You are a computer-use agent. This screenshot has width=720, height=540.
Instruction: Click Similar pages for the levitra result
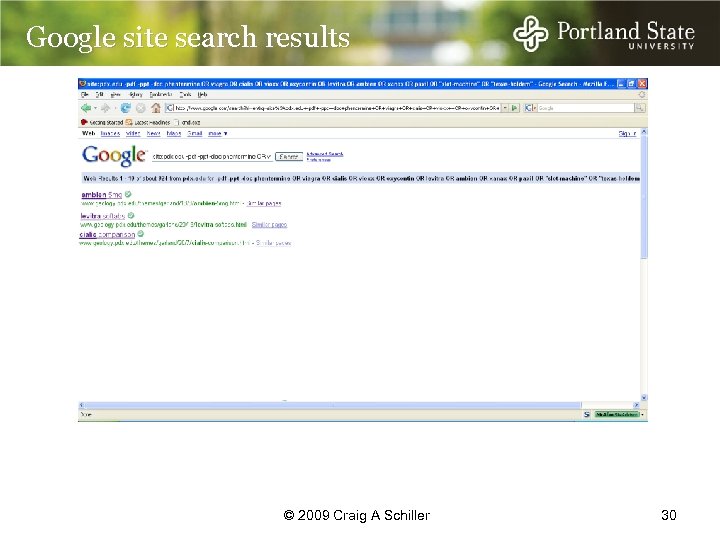269,225
